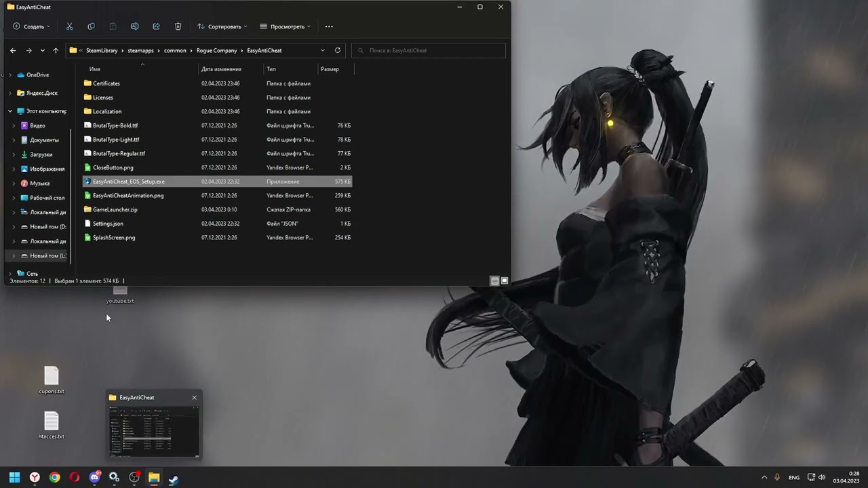Select Сеть in navigation pane
The height and width of the screenshot is (488, 868).
coord(32,274)
